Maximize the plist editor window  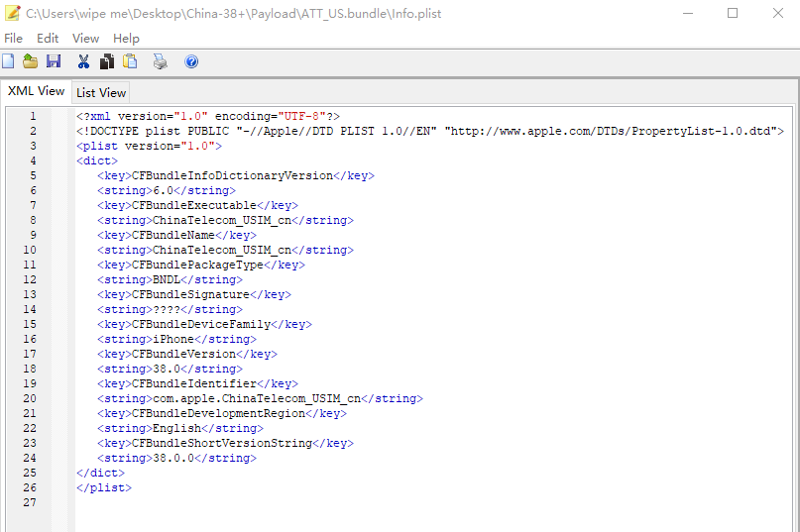pyautogui.click(x=733, y=13)
